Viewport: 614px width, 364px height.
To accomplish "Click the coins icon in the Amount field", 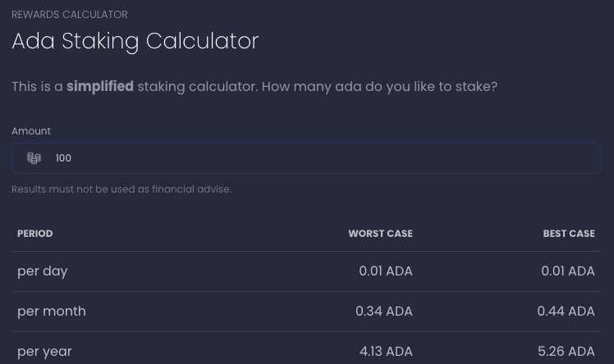I will tap(34, 158).
